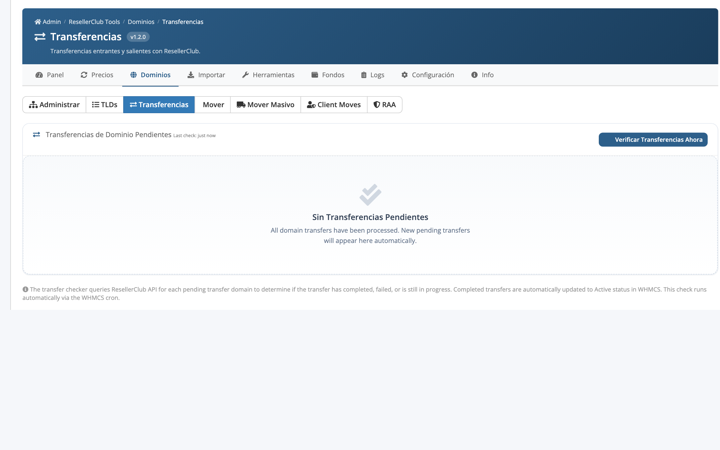Select the active Transferencias sub-tab

(x=159, y=105)
